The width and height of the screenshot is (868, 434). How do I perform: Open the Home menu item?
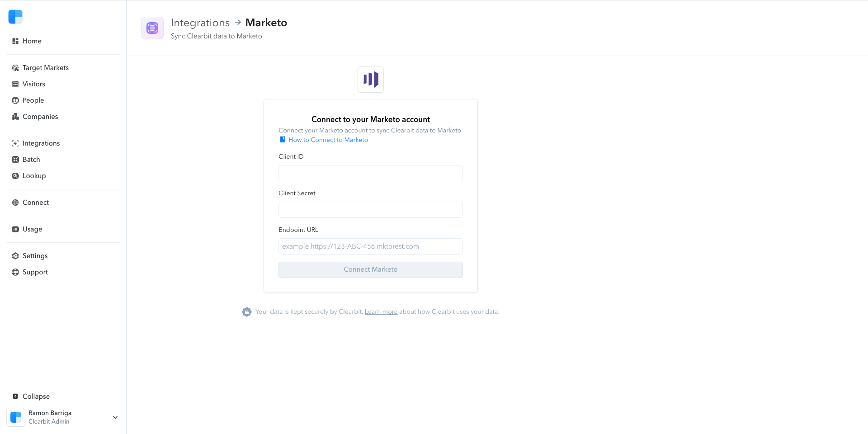tap(32, 41)
